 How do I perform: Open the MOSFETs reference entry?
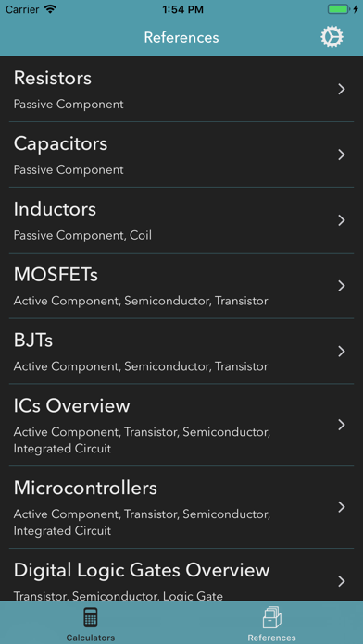(181, 286)
